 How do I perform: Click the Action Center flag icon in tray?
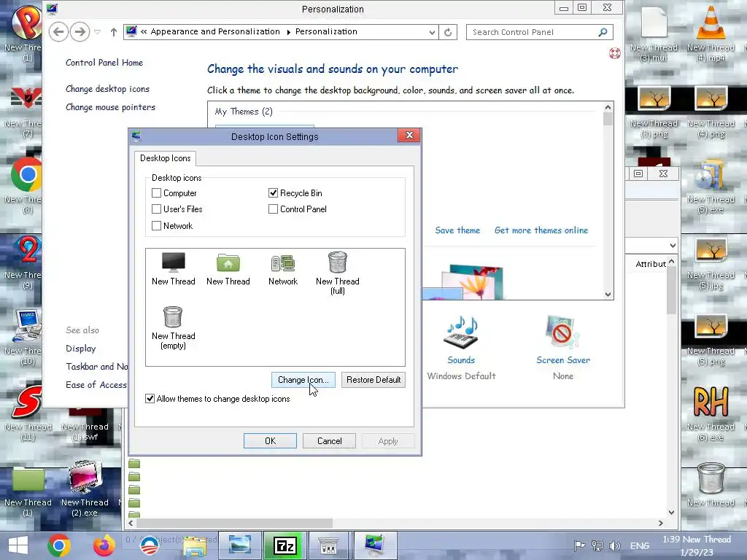(579, 545)
